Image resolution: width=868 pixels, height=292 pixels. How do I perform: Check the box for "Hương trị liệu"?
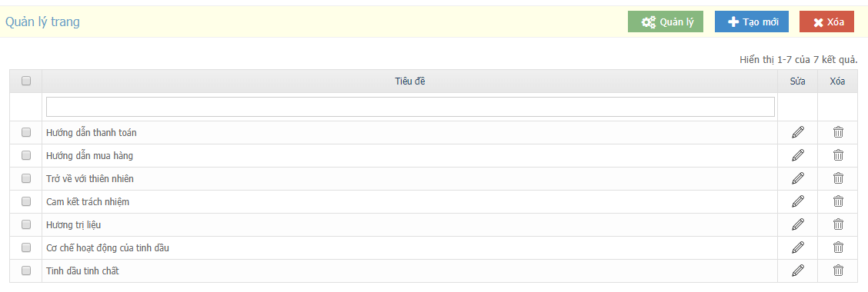click(x=26, y=224)
